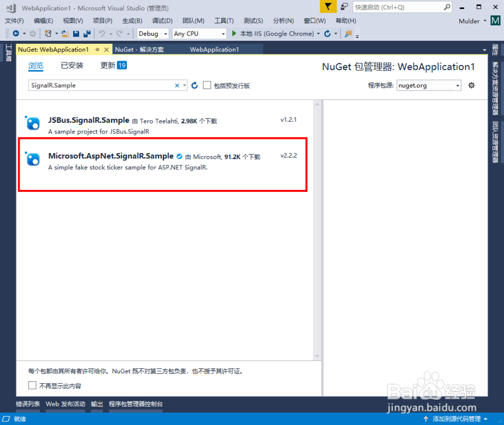The width and height of the screenshot is (504, 425).
Task: Clear the SignalR.Sample search with the X
Action: 177,85
